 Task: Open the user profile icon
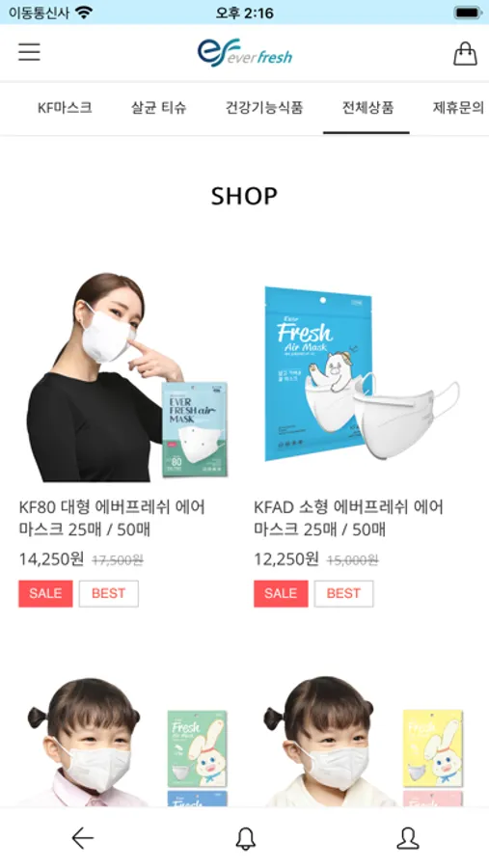pyautogui.click(x=408, y=838)
